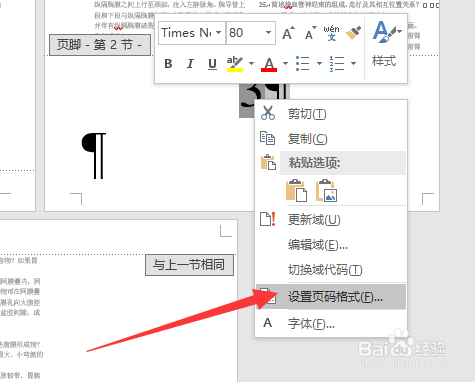Select the Format Painter brush
This screenshot has width=475, height=382.
pos(353,33)
